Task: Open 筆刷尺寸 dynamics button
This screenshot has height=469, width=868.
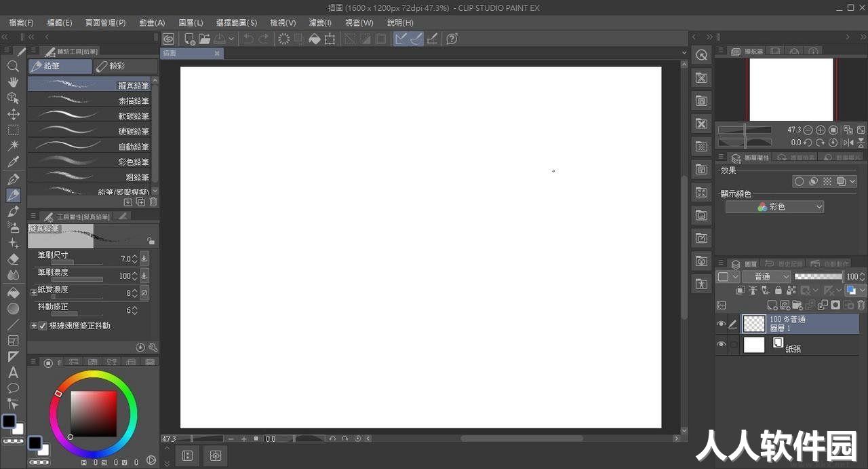Action: coord(144,259)
